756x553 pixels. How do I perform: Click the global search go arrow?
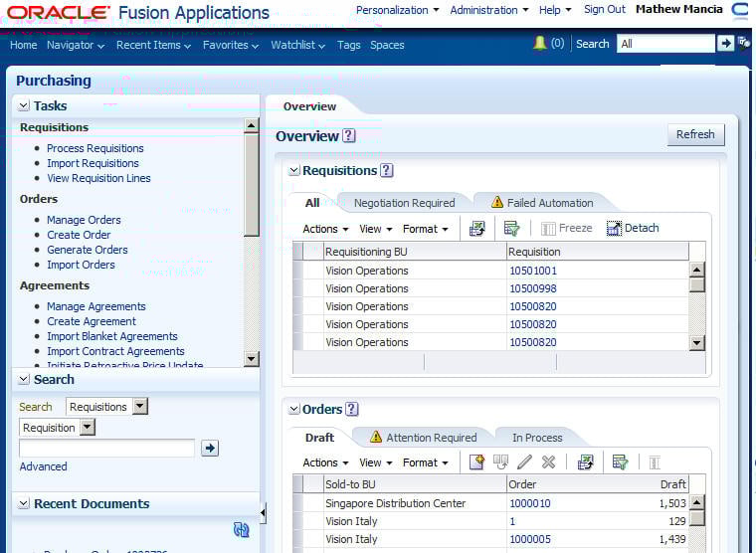pyautogui.click(x=725, y=44)
